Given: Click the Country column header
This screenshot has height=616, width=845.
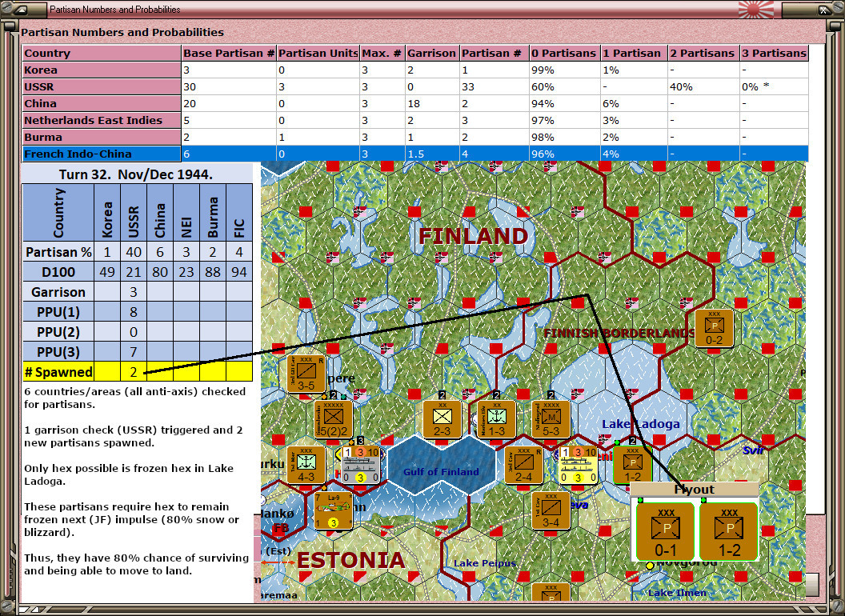Looking at the screenshot, I should (x=102, y=53).
